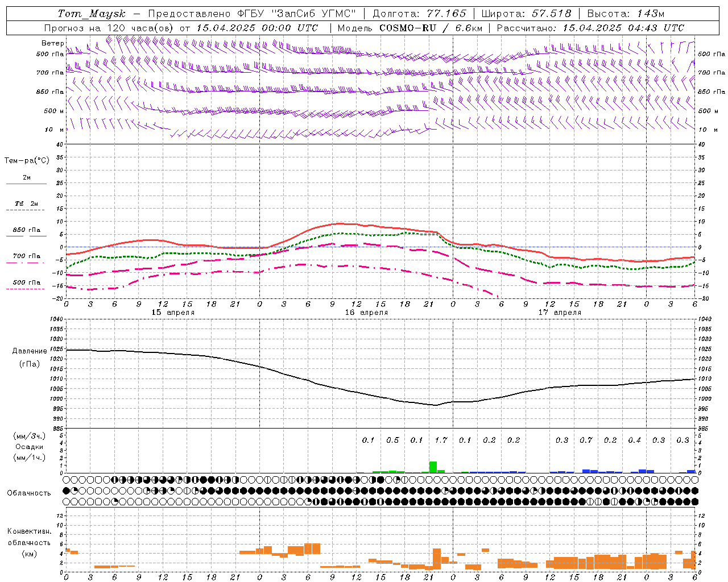Click the red 2м temperature legend line
The image size is (728, 582).
26,184
